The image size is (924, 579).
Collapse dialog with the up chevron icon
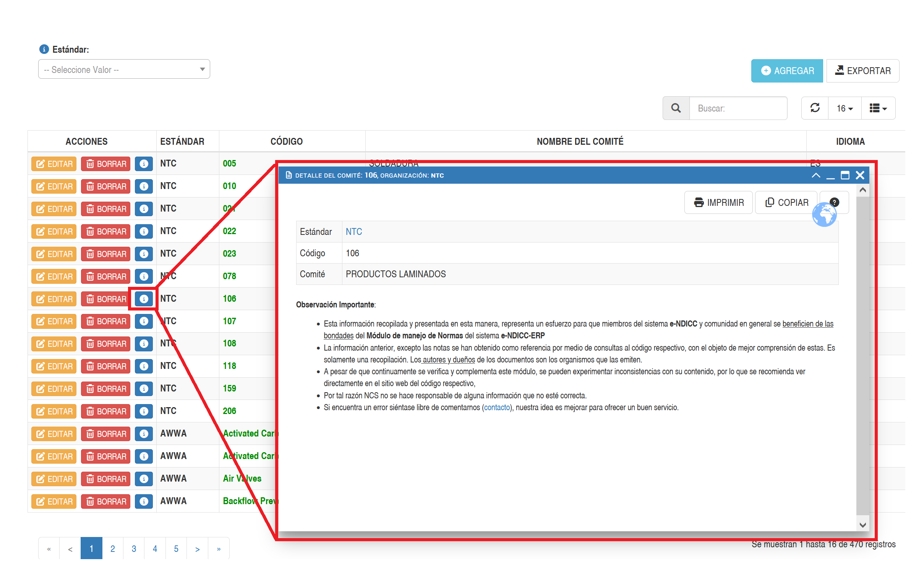pos(815,175)
